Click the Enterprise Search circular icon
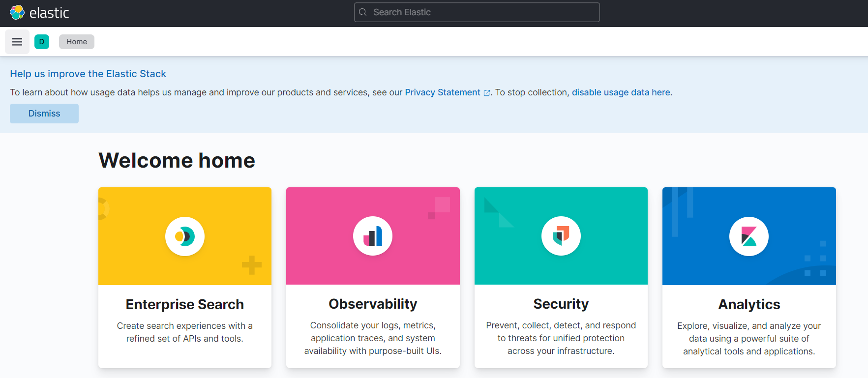 pos(185,236)
